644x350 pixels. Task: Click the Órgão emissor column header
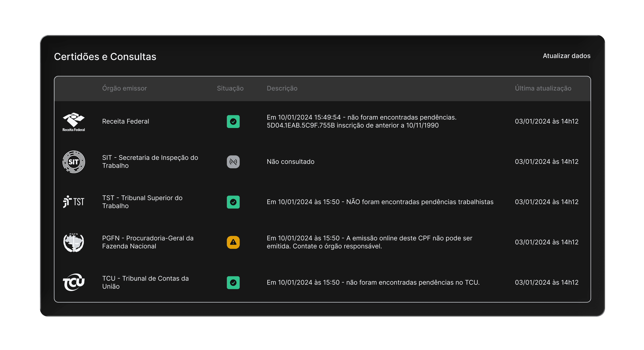click(124, 88)
